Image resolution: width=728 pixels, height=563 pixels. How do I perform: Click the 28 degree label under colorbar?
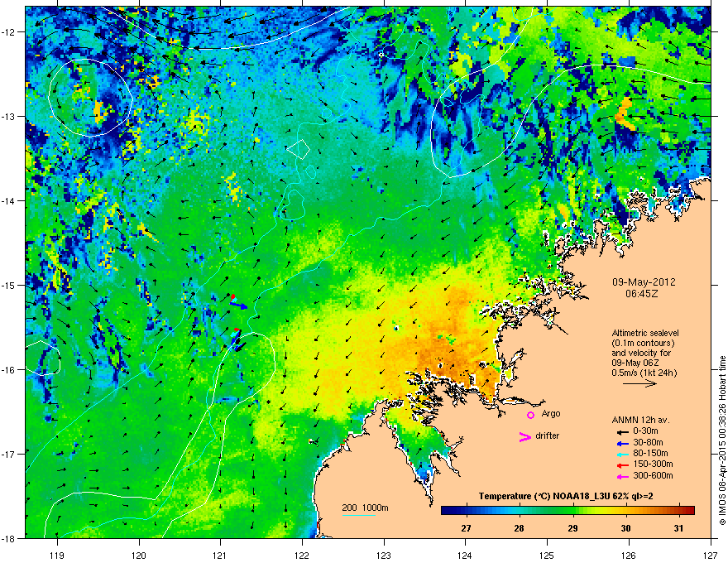(519, 528)
